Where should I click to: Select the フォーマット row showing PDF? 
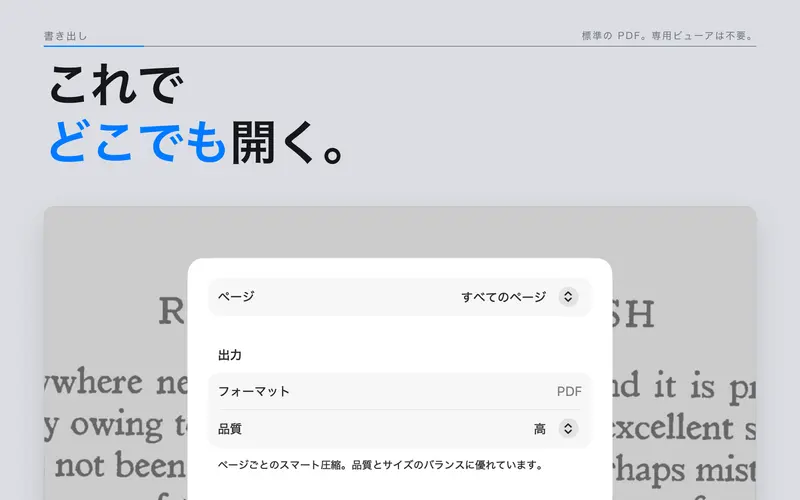point(399,391)
